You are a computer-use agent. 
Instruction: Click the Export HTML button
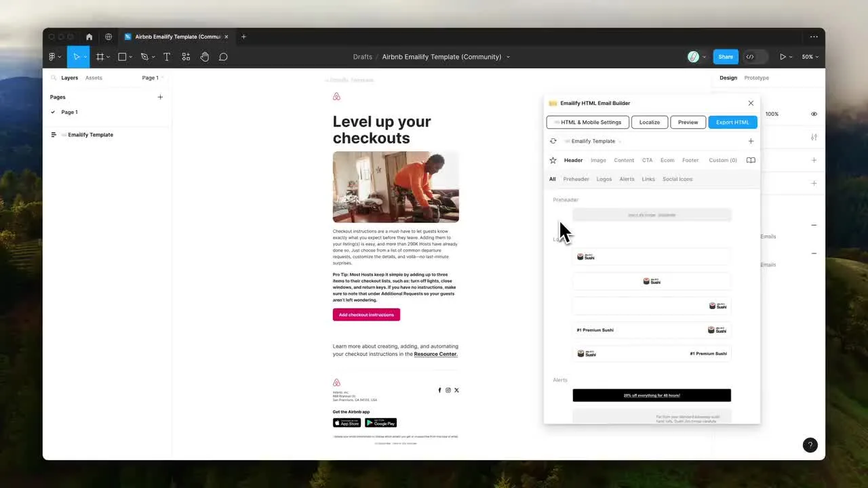pos(732,122)
